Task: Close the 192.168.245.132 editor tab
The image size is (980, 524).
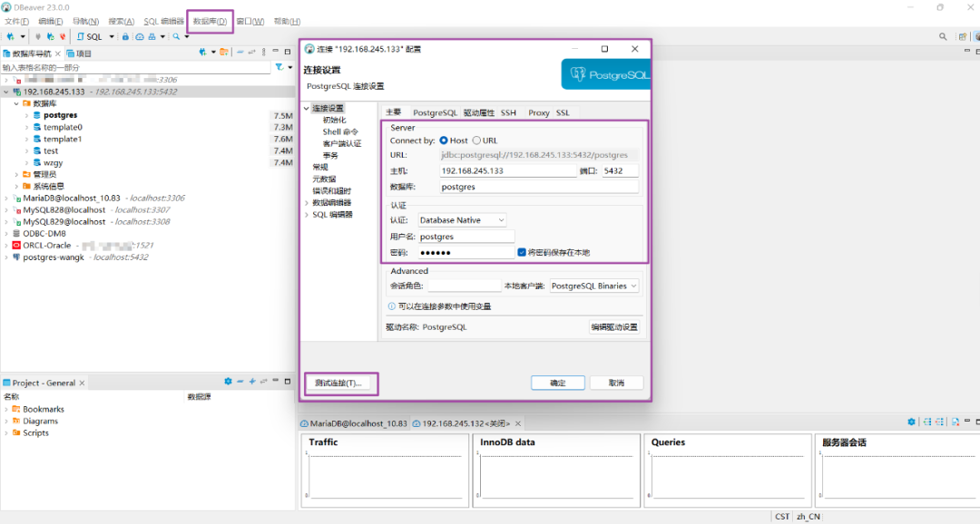Action: (518, 423)
